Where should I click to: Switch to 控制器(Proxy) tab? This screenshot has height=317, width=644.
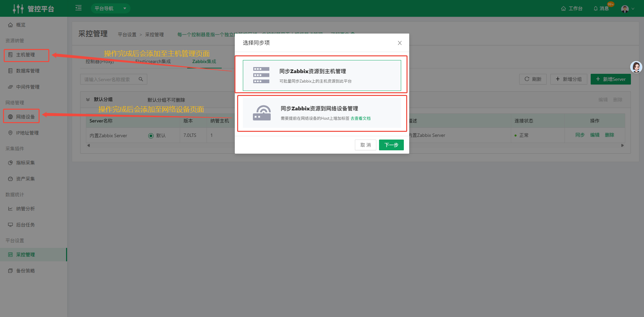click(x=100, y=61)
